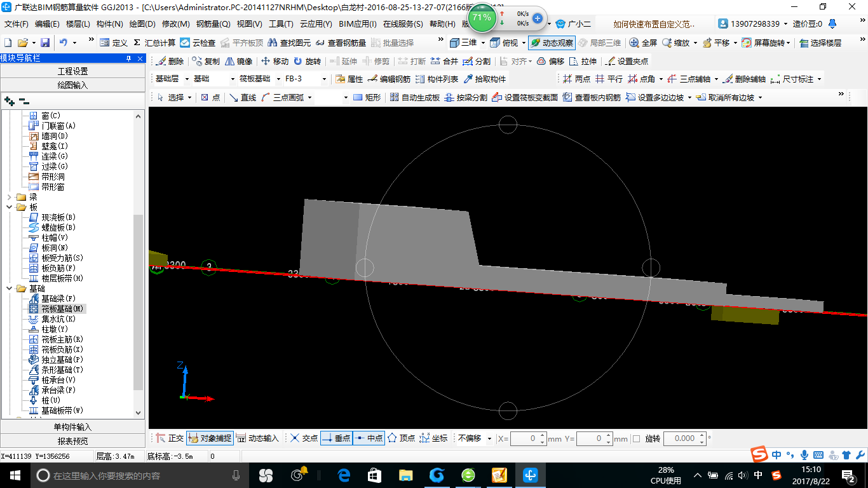Collapse the 板 tree folder
868x488 pixels.
tap(9, 207)
